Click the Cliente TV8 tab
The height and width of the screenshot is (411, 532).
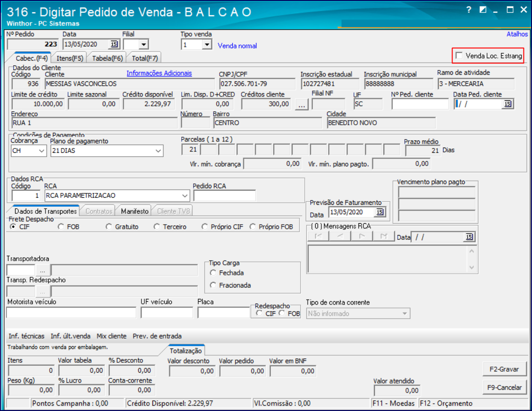(173, 211)
